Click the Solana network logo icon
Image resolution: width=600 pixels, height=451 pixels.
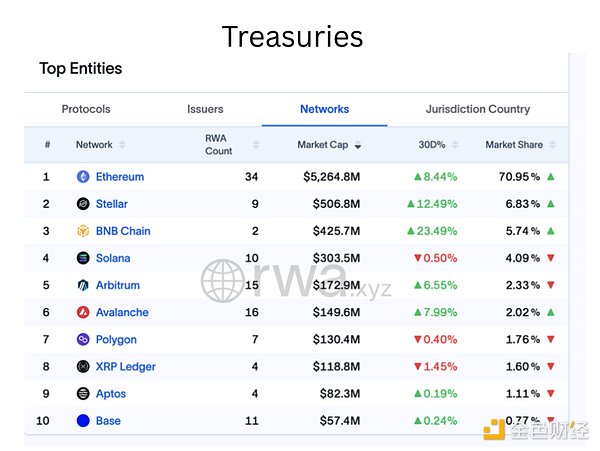(x=83, y=258)
